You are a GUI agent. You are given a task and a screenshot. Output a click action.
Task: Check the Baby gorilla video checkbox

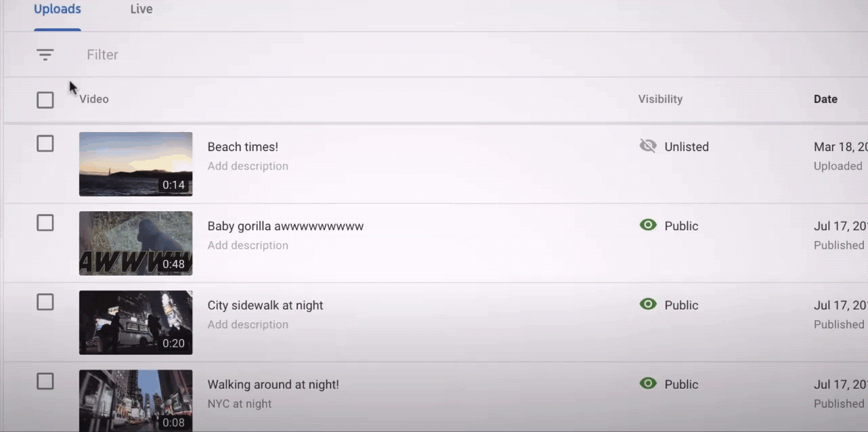click(45, 223)
